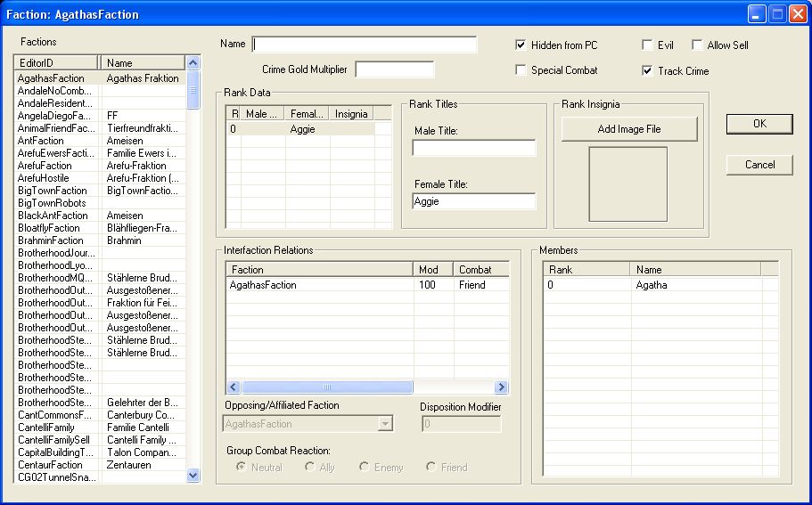Enable the Allow Sell checkbox
The width and height of the screenshot is (812, 505).
(697, 45)
